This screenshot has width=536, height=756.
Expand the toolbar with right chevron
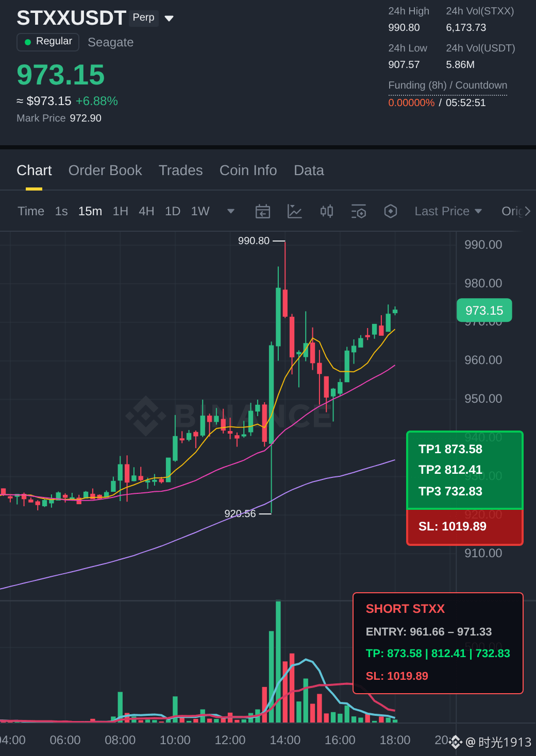tap(527, 211)
